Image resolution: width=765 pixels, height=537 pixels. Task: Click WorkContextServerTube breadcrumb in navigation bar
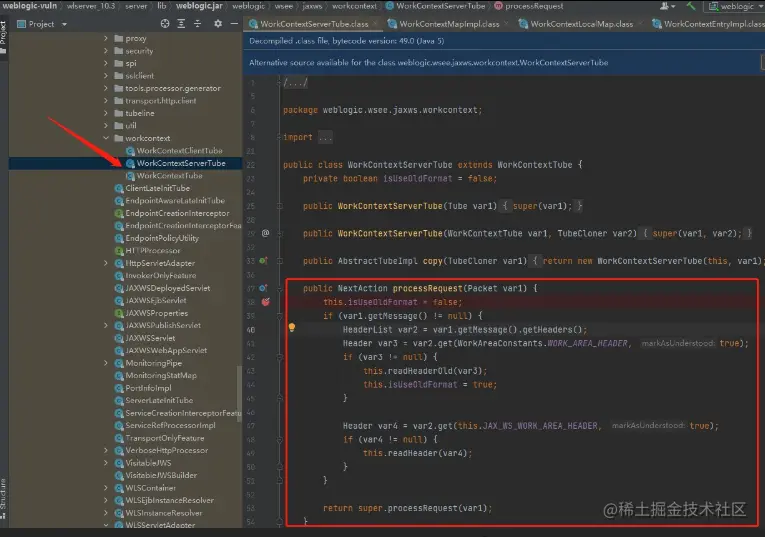point(435,6)
